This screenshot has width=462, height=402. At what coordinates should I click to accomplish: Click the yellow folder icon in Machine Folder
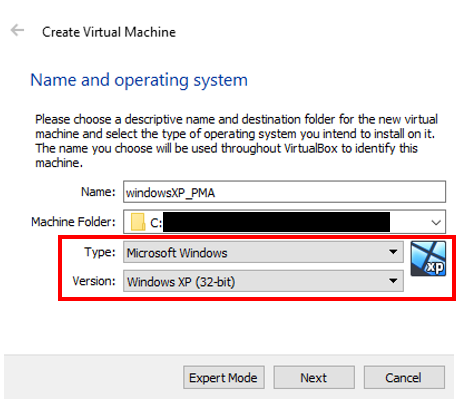[x=138, y=222]
